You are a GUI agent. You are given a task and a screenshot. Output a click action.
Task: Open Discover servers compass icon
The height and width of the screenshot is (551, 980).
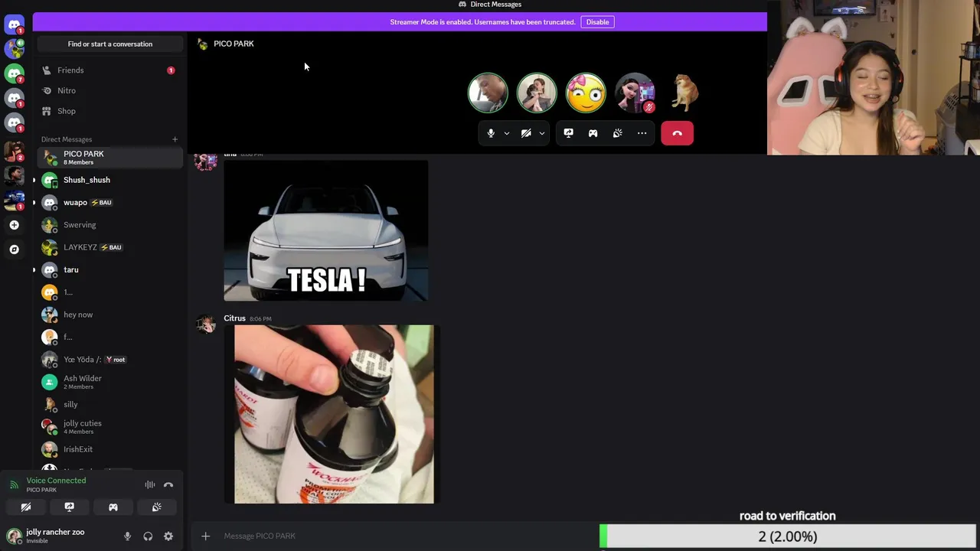coord(15,249)
